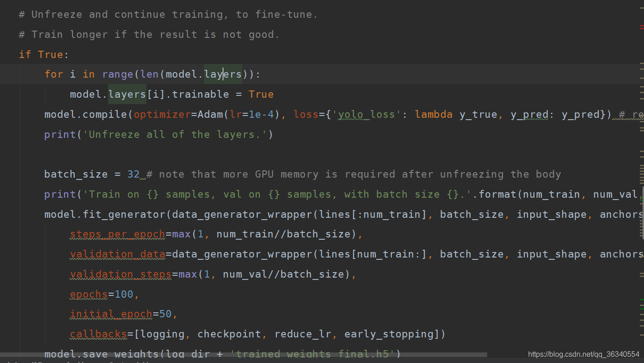The width and height of the screenshot is (644, 363).
Task: Click "True" assigned to trainable
Action: [261, 94]
